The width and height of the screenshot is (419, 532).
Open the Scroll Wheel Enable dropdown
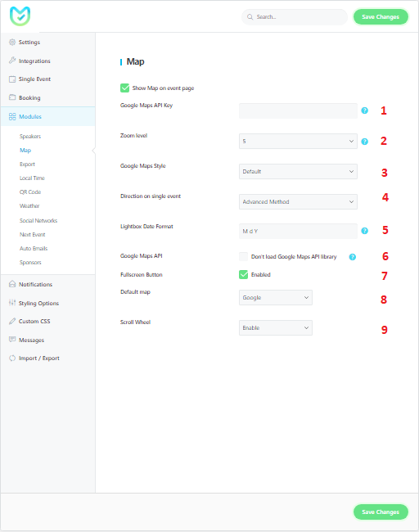276,327
